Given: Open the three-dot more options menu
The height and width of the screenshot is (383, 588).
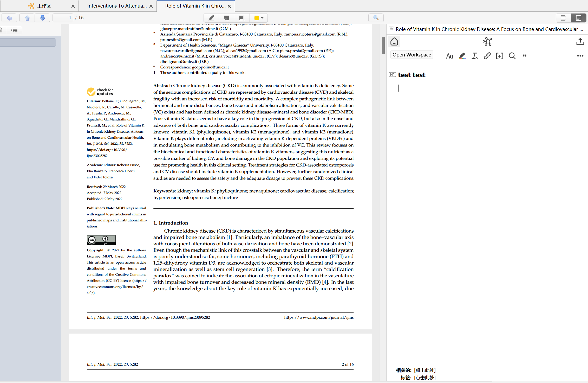Looking at the screenshot, I should (580, 56).
